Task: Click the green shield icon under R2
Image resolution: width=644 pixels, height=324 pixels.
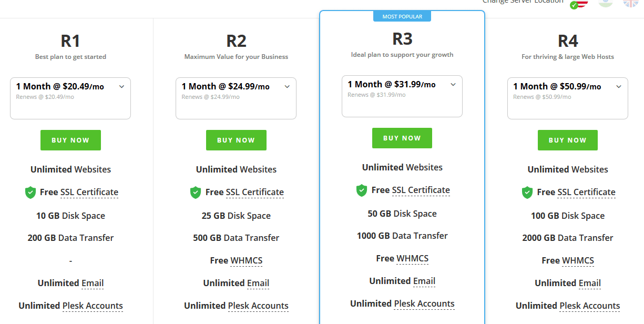Action: [196, 193]
